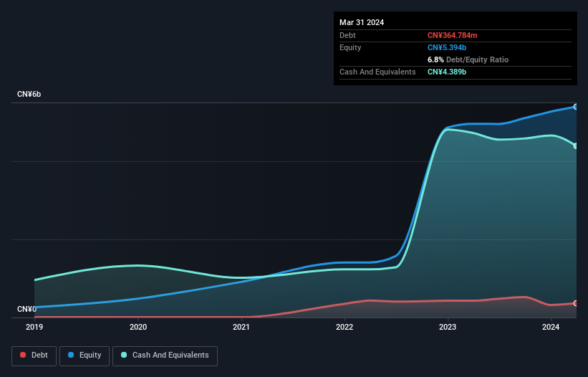Select the 2020 x-axis label
Image resolution: width=588 pixels, height=377 pixels.
click(x=138, y=327)
